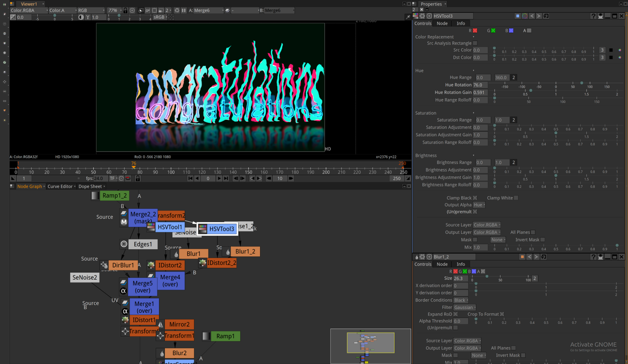Toggle the Clamp Black checkbox
Screen dimensions: 628x364
point(475,198)
